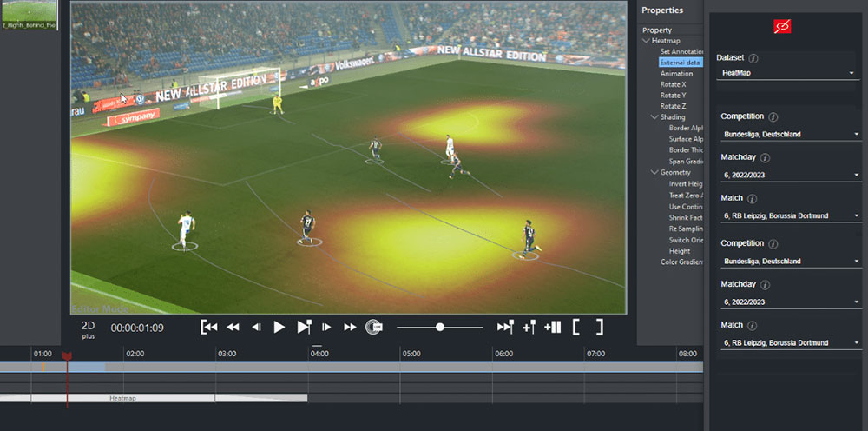Select the Treat Zero property
The width and height of the screenshot is (868, 431).
tap(686, 195)
